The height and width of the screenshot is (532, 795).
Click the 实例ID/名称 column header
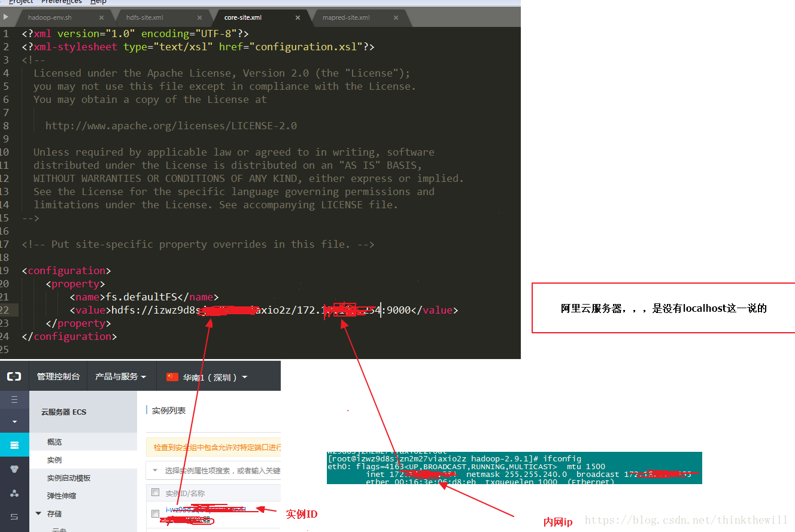185,493
